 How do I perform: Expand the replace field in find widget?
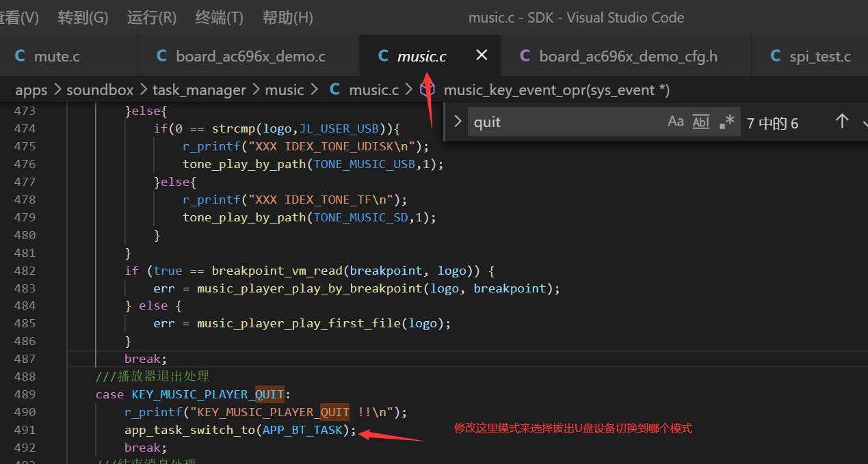(x=458, y=122)
